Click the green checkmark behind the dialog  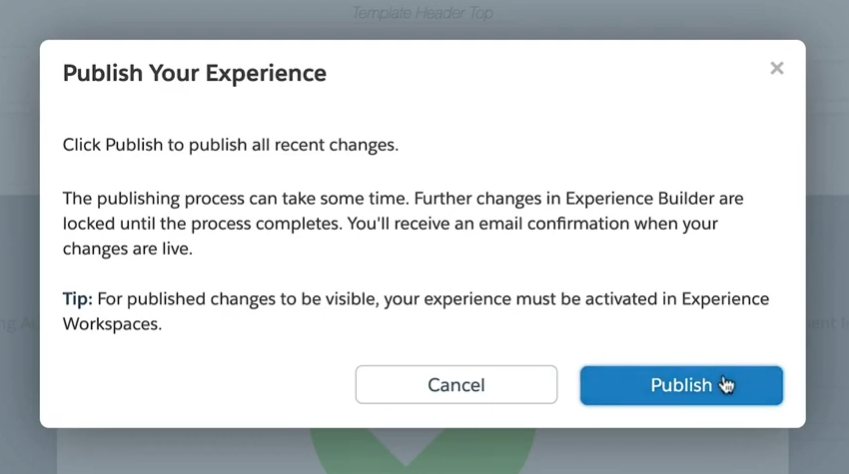point(407,448)
